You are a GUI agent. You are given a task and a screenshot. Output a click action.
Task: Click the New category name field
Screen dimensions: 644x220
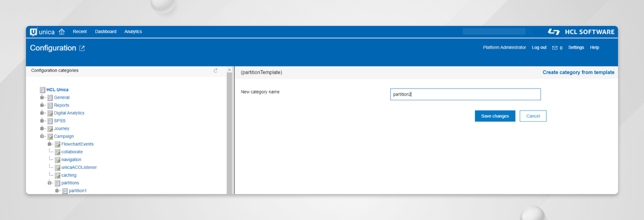[465, 94]
